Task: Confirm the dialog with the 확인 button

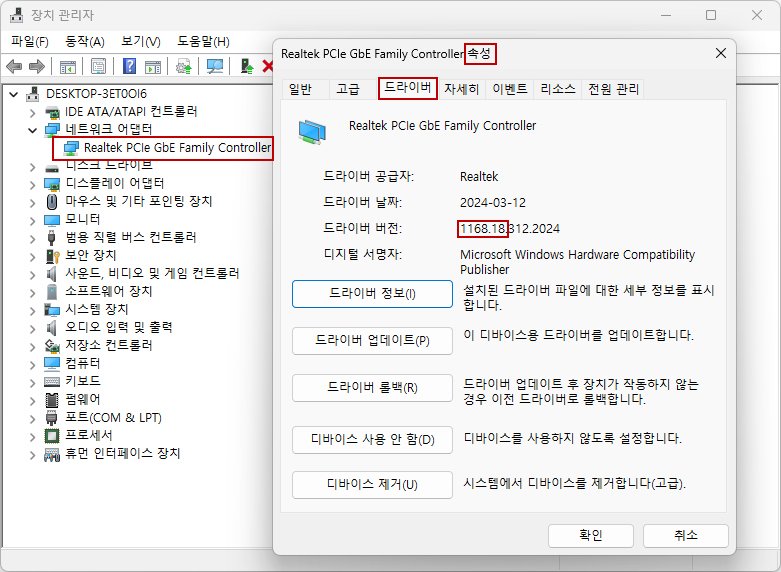Action: click(x=591, y=536)
